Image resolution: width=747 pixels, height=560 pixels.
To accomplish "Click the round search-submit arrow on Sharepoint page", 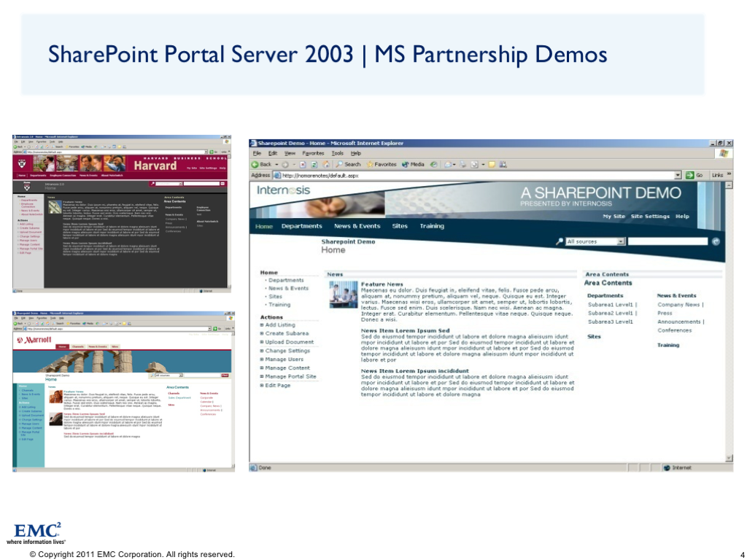I will point(716,242).
